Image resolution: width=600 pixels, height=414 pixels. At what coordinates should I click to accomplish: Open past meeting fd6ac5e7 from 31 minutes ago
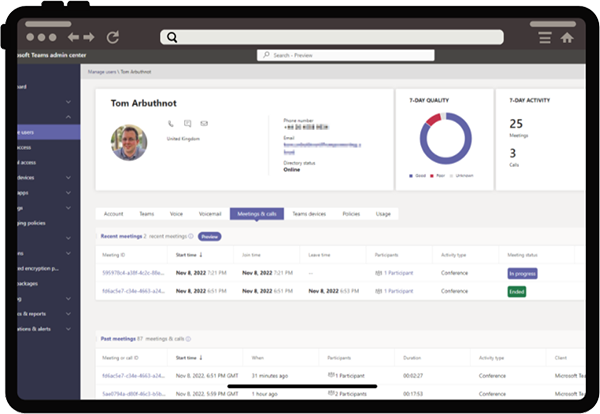coord(133,376)
